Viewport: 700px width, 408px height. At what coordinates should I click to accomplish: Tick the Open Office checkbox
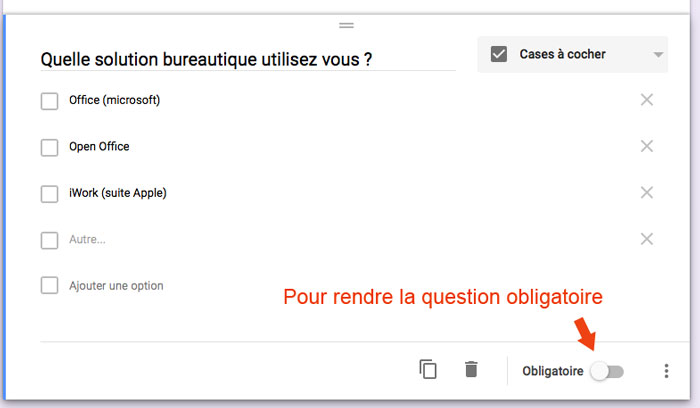[49, 147]
